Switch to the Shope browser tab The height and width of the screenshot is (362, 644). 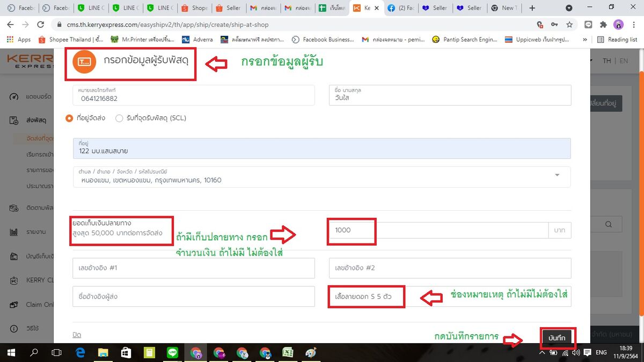tap(194, 8)
